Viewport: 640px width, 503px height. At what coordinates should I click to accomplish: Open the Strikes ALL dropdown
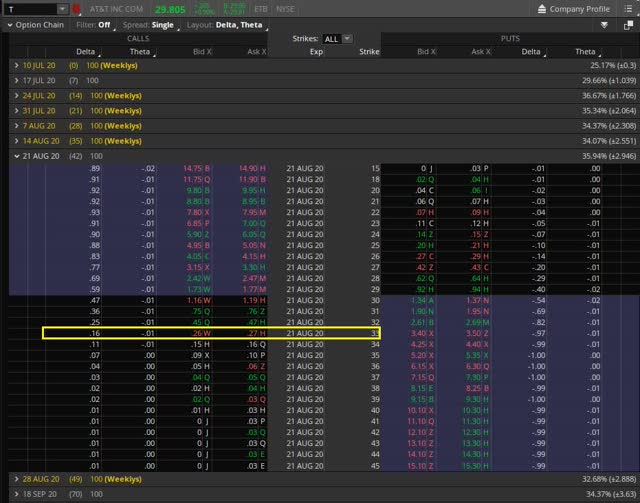337,39
